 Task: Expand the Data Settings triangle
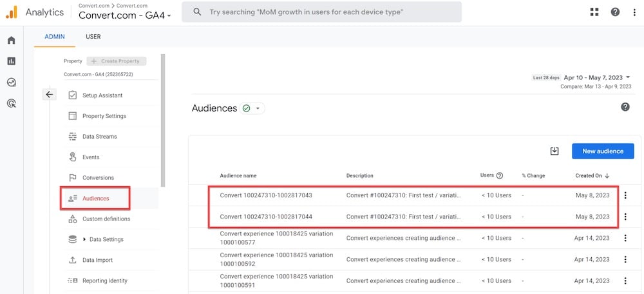tap(84, 239)
